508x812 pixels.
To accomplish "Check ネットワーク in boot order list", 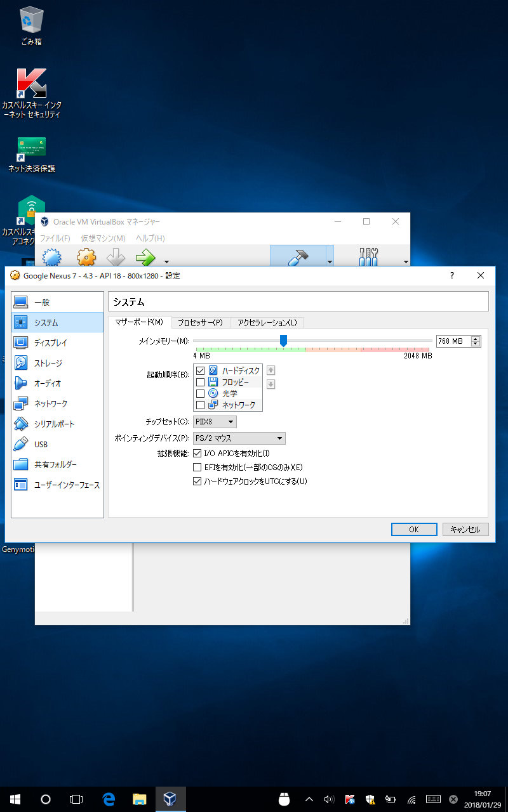I will point(201,405).
